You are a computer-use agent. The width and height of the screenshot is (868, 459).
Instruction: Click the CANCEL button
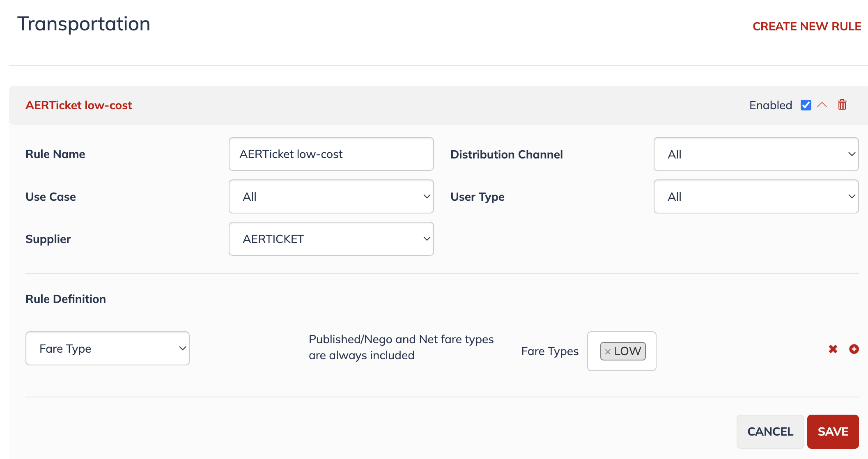click(770, 431)
